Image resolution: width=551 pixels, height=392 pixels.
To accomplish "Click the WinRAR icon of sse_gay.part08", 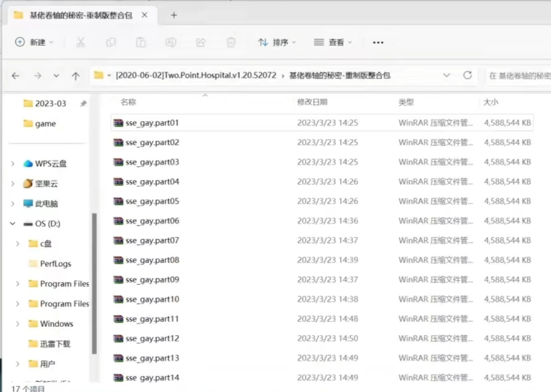I will [x=119, y=260].
